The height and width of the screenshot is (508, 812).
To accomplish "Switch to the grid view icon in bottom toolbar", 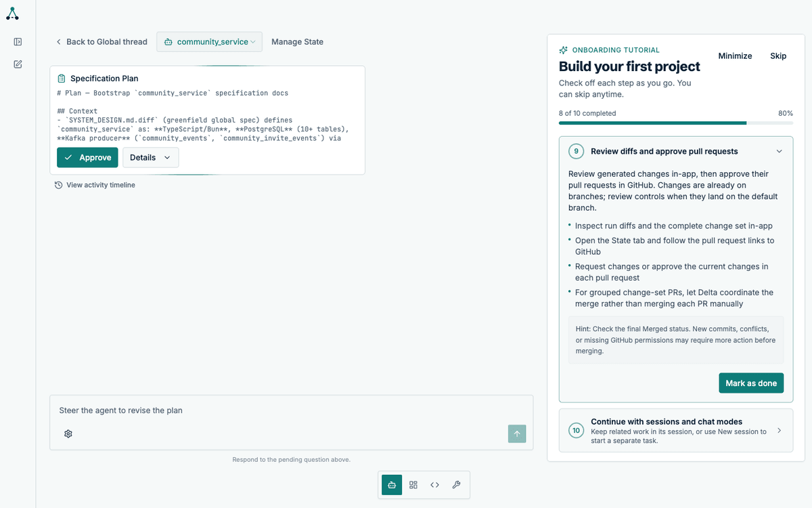I will [413, 485].
